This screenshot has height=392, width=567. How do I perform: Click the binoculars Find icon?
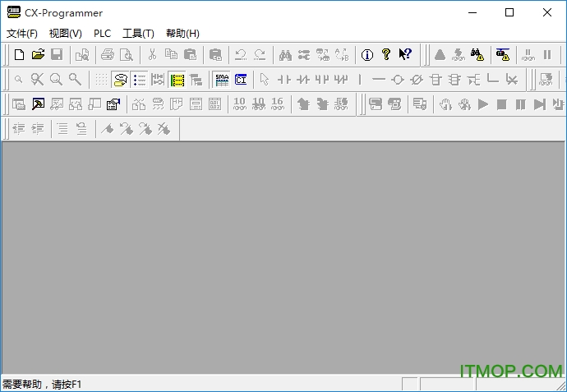click(x=285, y=54)
